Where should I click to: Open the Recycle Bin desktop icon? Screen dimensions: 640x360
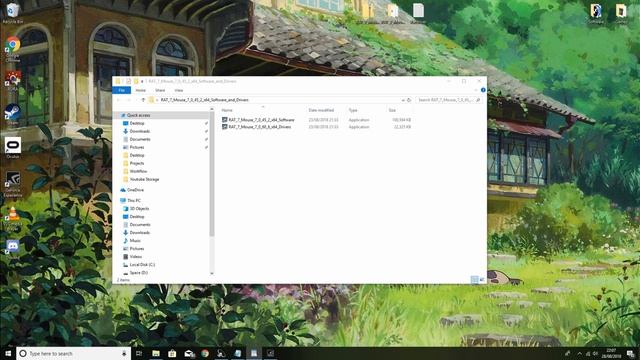[x=13, y=12]
